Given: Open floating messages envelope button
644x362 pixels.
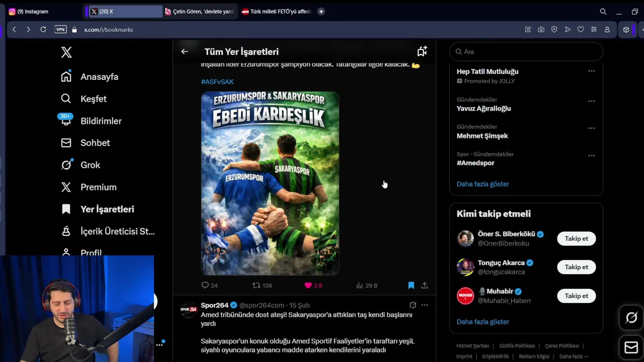Looking at the screenshot, I should pos(631,347).
